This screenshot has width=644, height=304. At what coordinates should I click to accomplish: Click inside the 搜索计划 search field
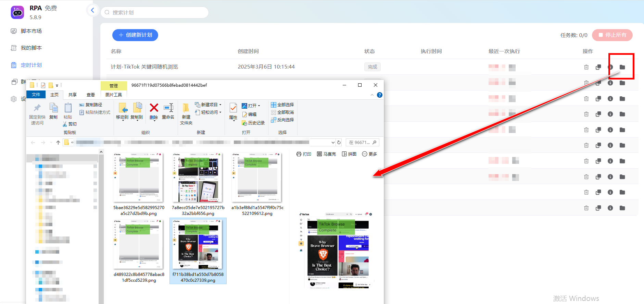click(154, 12)
